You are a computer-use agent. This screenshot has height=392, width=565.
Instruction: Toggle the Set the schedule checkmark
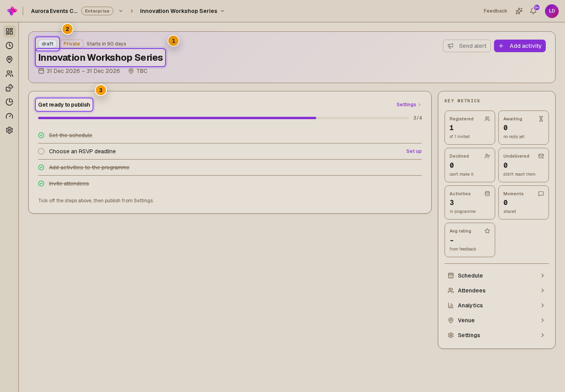[41, 135]
